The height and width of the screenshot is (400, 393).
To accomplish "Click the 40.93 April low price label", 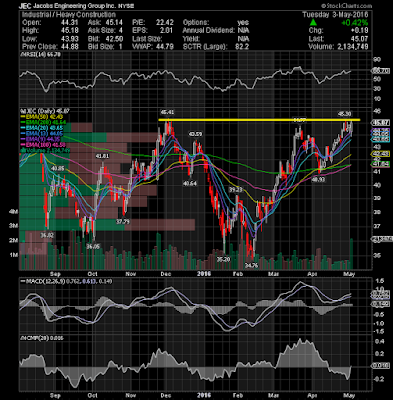I will [318, 179].
